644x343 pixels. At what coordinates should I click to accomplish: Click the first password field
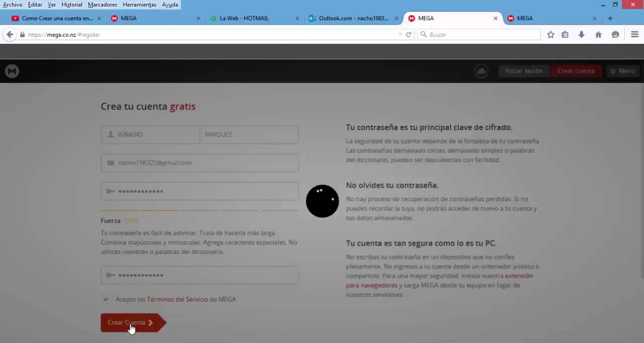pos(200,191)
